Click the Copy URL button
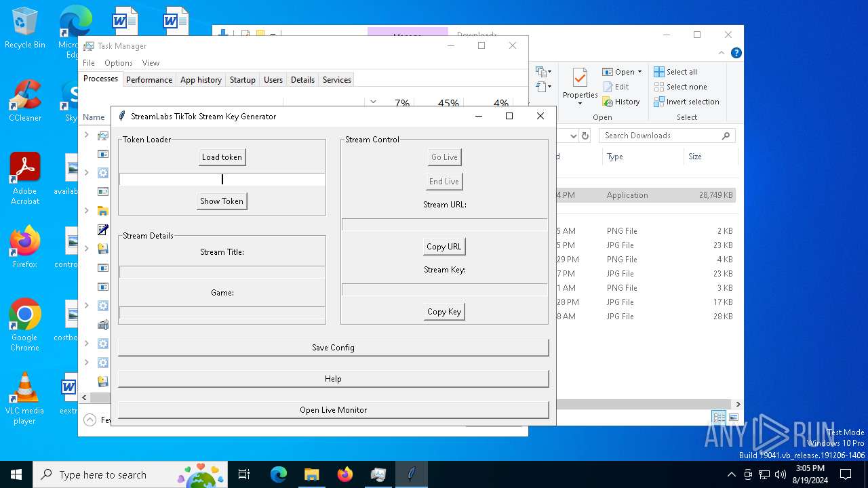 [444, 247]
